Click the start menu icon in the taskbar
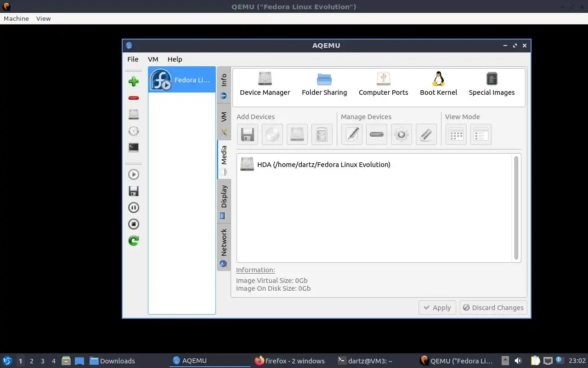Screen dimensions: 588x368 [7, 361]
